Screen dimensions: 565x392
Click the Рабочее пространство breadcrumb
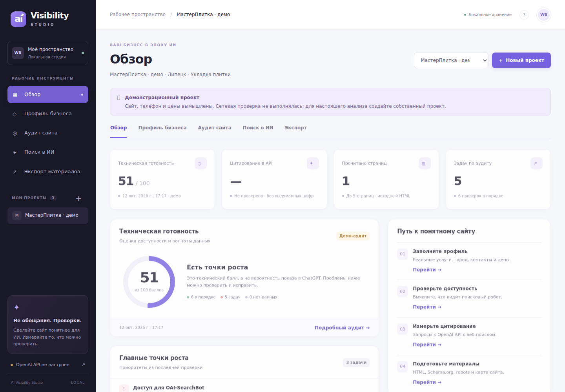pyautogui.click(x=138, y=15)
